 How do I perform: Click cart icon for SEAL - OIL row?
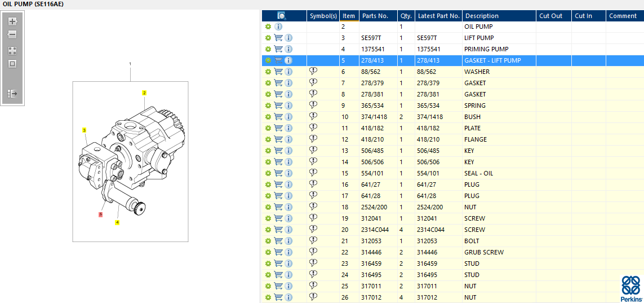point(278,173)
